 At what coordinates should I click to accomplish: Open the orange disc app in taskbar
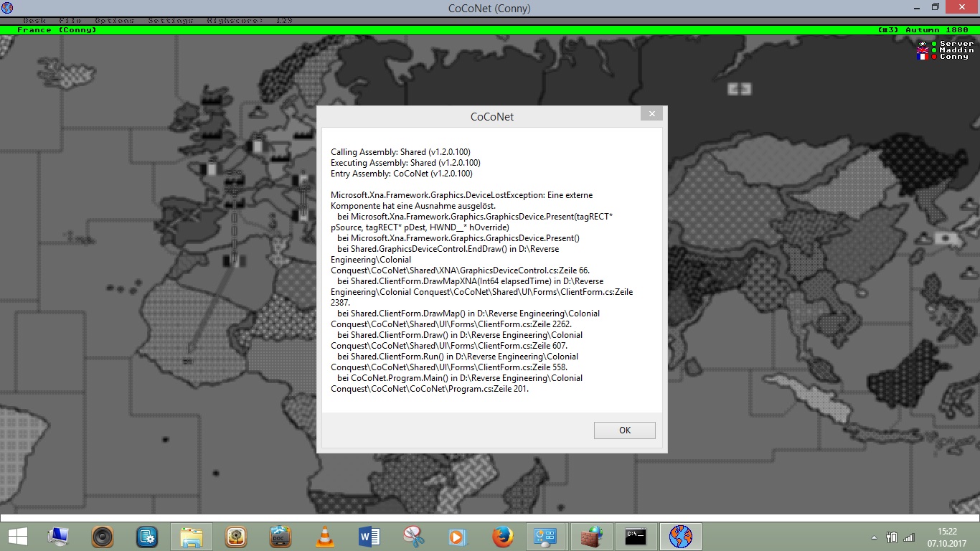tap(236, 537)
